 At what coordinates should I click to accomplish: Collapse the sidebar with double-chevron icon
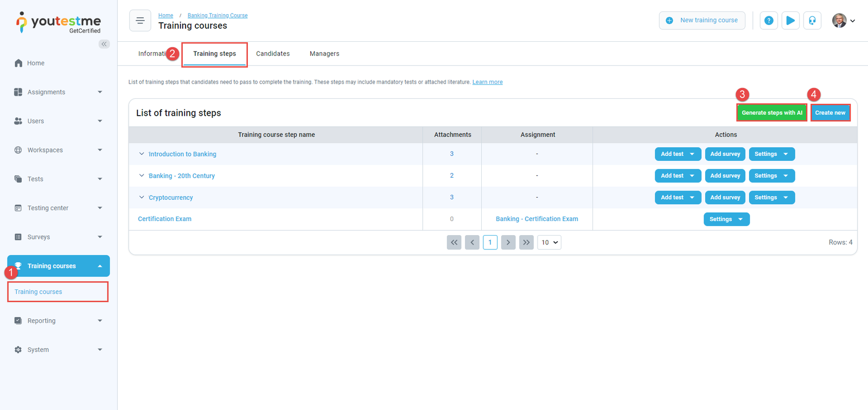(104, 44)
